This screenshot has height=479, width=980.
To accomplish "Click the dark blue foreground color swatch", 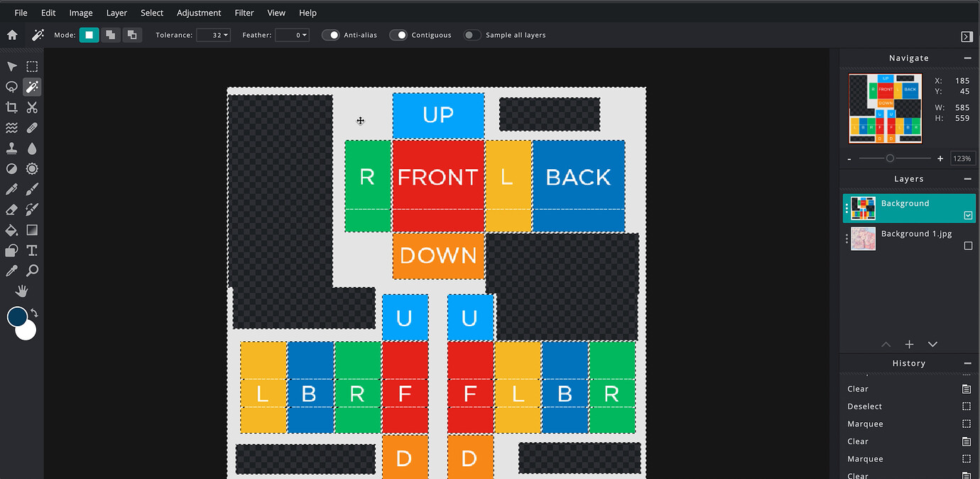I will click(x=17, y=316).
